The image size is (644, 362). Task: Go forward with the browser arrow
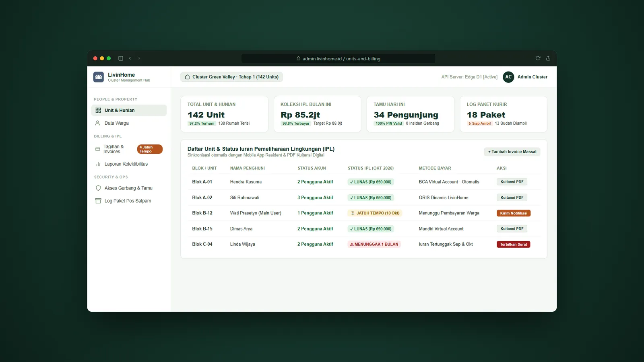point(139,58)
